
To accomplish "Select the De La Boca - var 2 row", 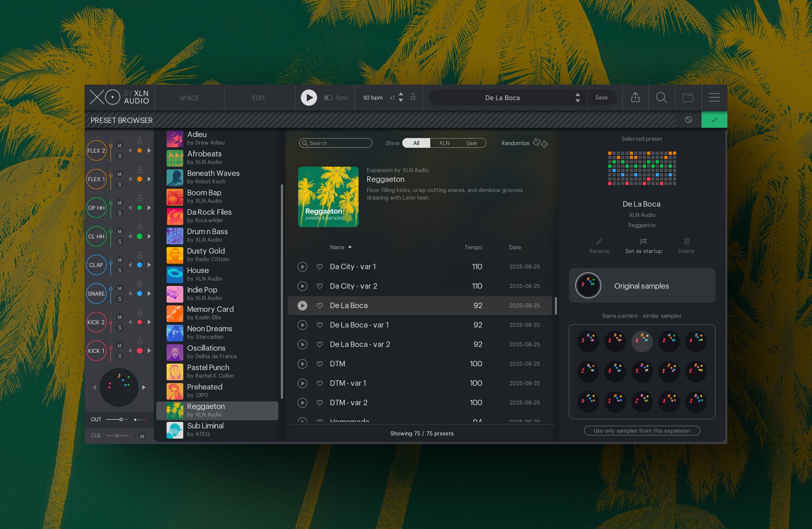I will 420,344.
